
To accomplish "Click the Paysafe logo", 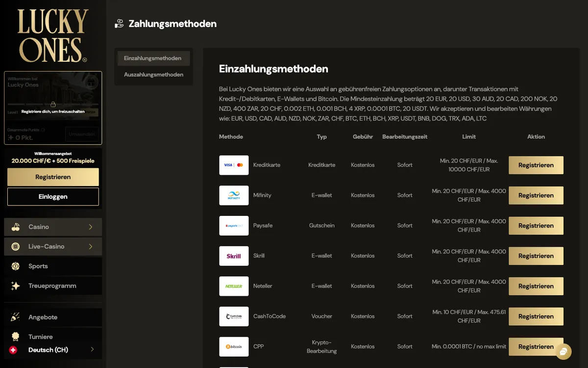I will 234,226.
